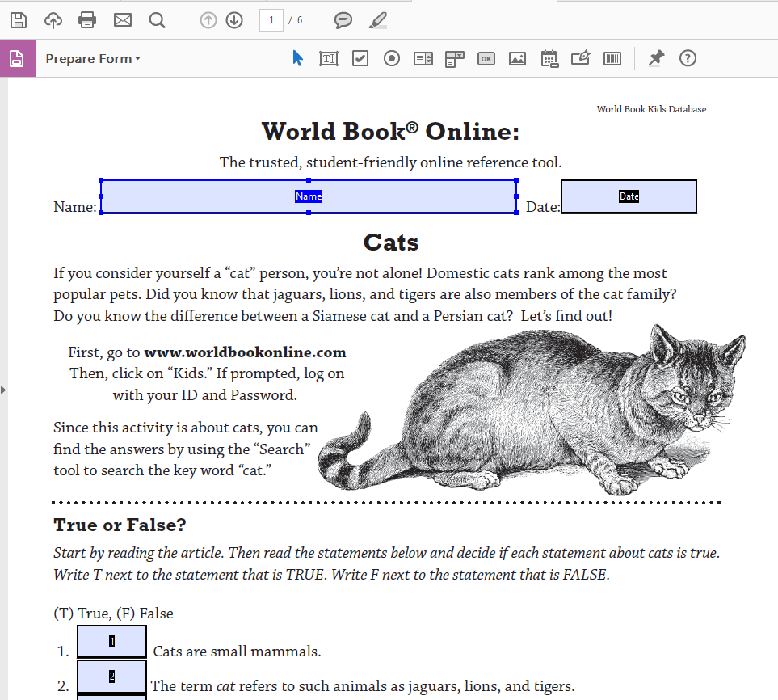Image resolution: width=778 pixels, height=700 pixels.
Task: Select the Add List of choices tool
Action: [423, 58]
